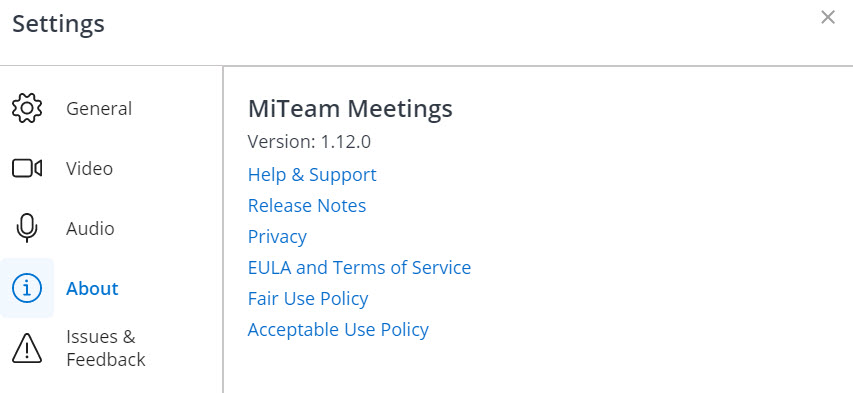This screenshot has height=393, width=853.
Task: Click the Video camera icon
Action: point(27,168)
